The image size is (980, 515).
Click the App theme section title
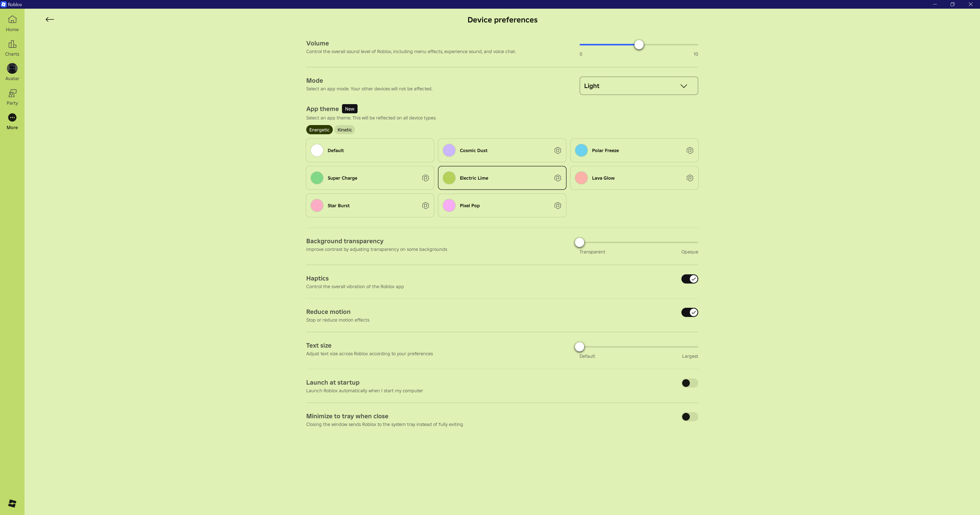pyautogui.click(x=322, y=109)
